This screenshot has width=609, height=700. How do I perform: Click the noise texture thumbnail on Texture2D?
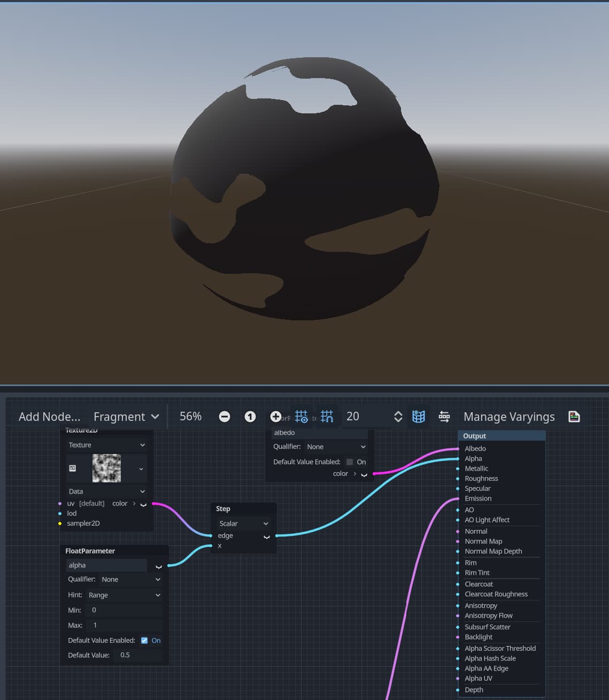106,468
